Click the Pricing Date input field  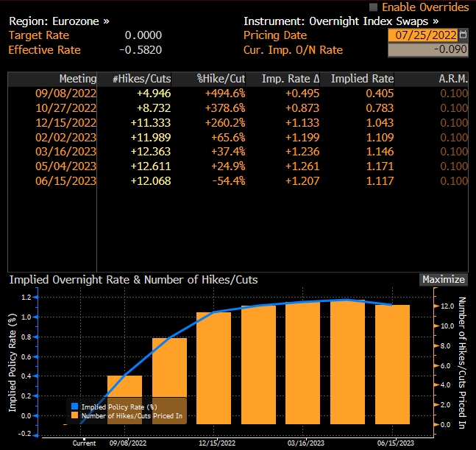425,35
